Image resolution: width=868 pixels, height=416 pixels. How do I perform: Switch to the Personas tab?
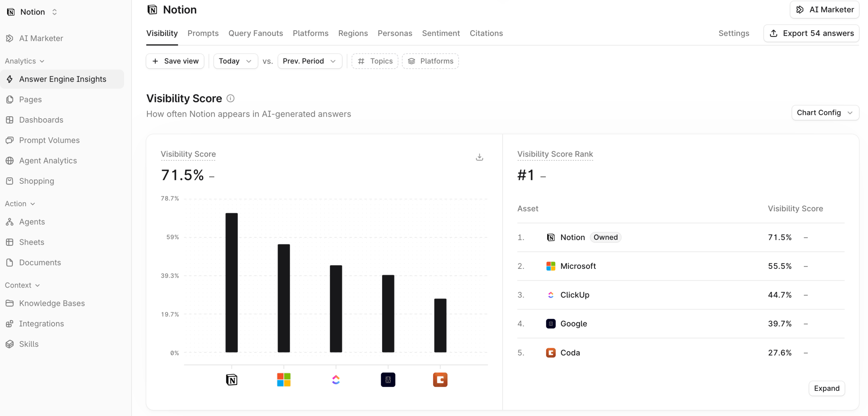click(x=395, y=33)
